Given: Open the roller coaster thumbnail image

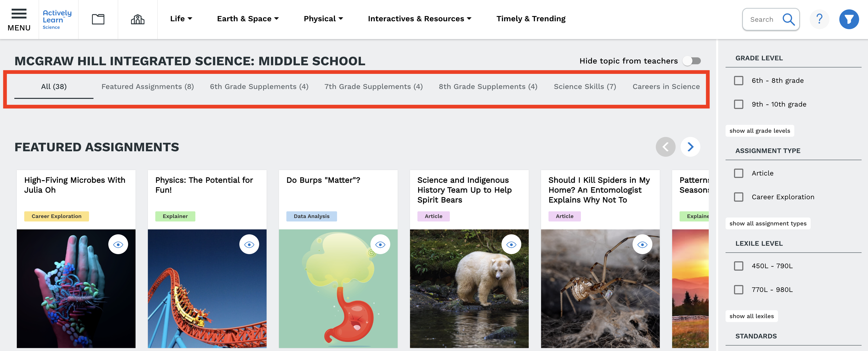Looking at the screenshot, I should tap(207, 288).
